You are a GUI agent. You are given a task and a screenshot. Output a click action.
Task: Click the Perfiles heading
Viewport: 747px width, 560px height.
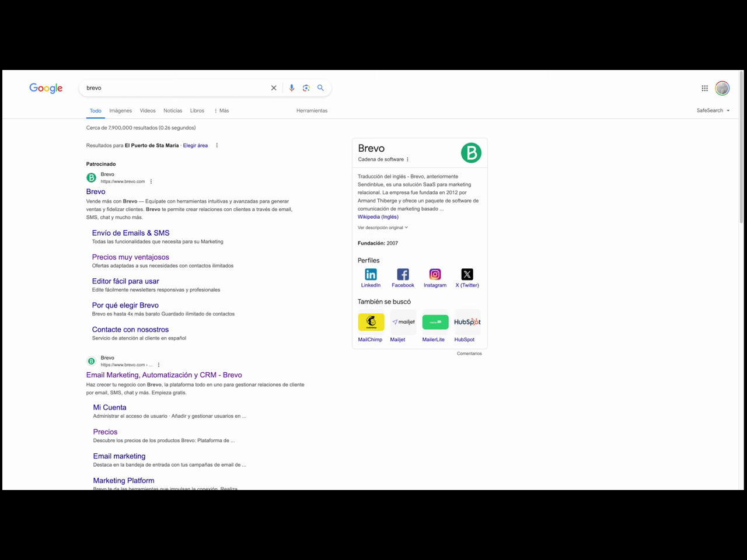pyautogui.click(x=369, y=261)
